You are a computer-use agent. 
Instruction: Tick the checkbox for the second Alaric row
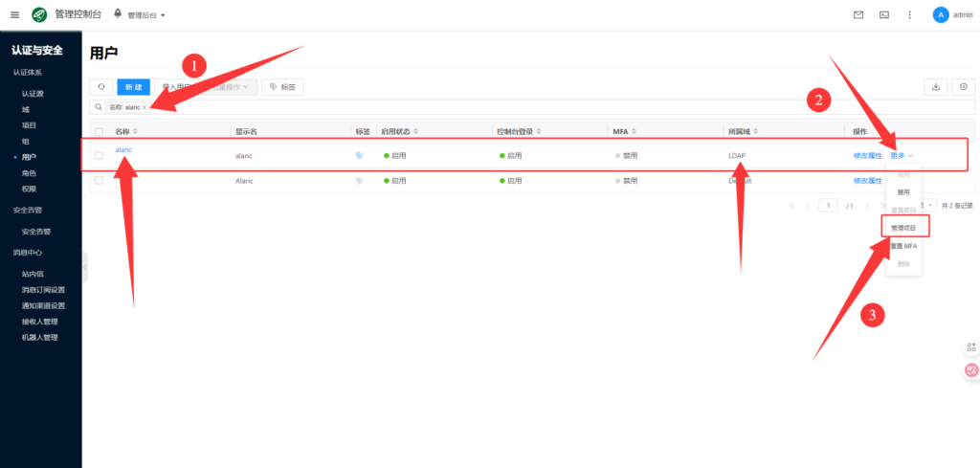pyautogui.click(x=99, y=180)
